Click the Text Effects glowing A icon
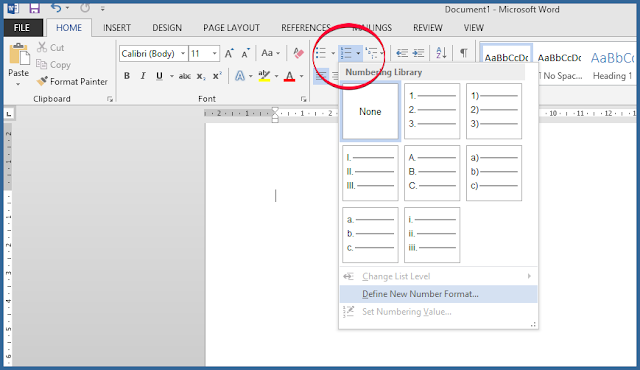 [240, 76]
